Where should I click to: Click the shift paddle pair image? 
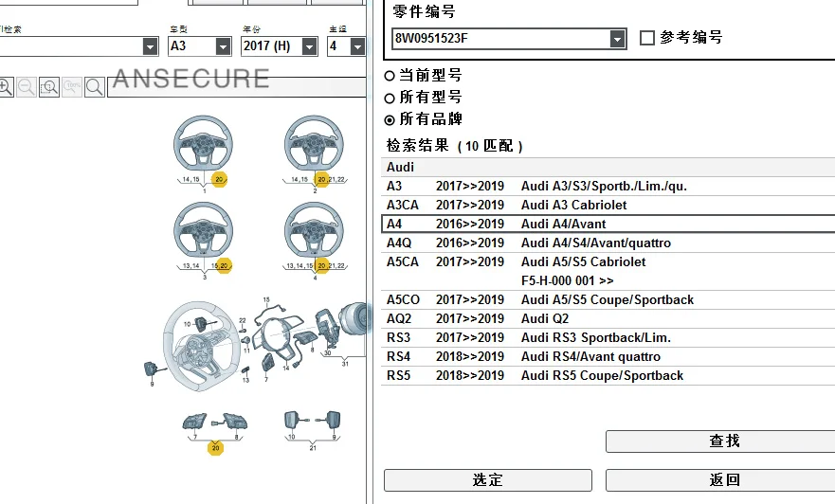tap(313, 420)
